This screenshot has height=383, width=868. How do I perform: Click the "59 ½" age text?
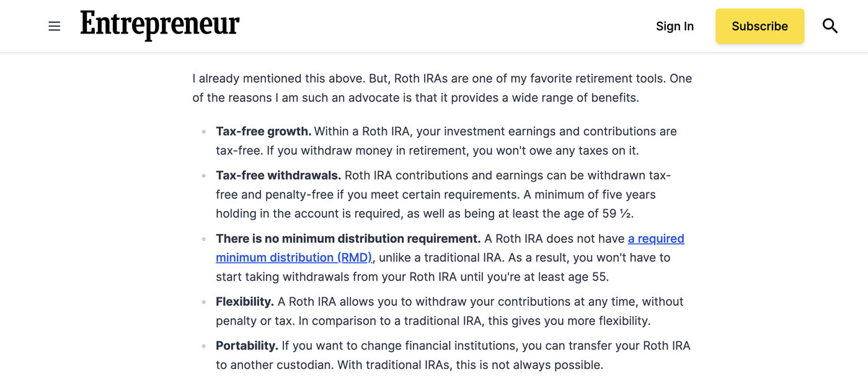click(616, 214)
